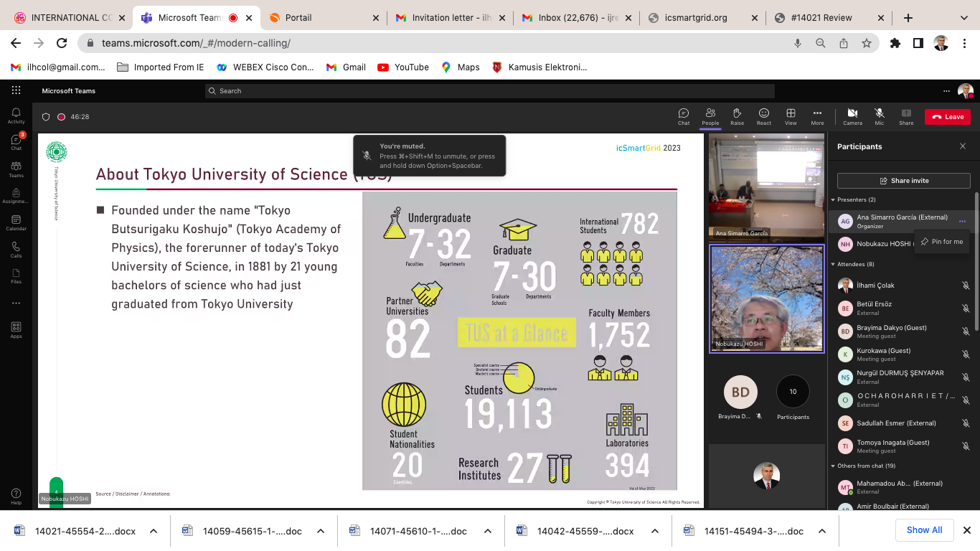Click the 10 Participants overflow circle
Image resolution: width=980 pixels, height=551 pixels.
793,392
